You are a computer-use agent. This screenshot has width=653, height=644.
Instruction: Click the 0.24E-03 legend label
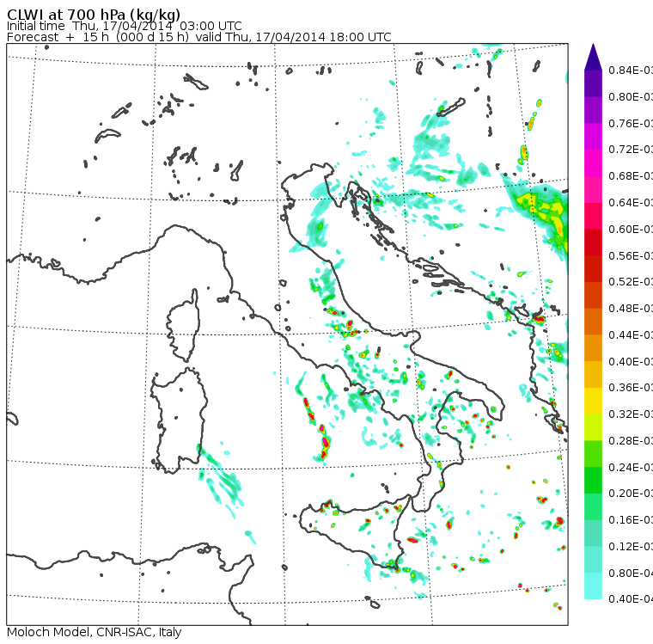pos(631,467)
